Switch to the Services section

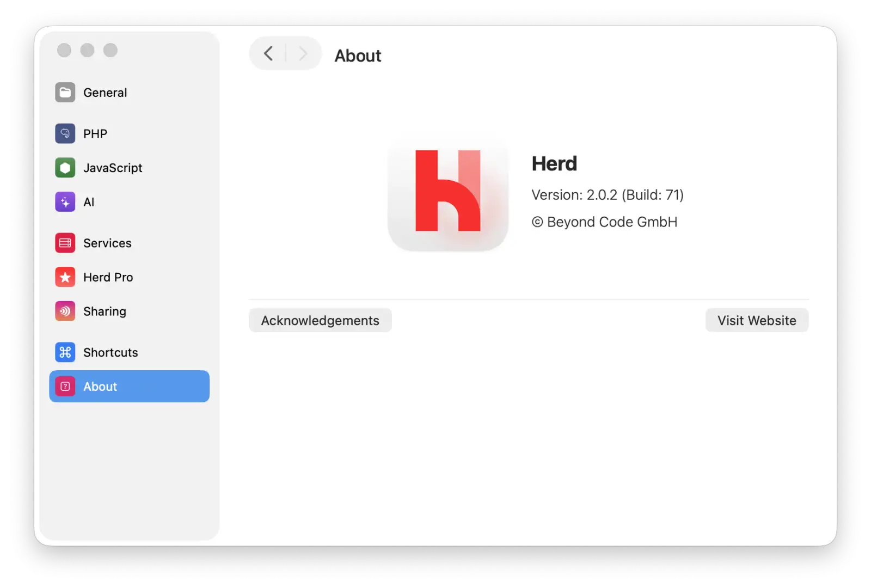129,243
